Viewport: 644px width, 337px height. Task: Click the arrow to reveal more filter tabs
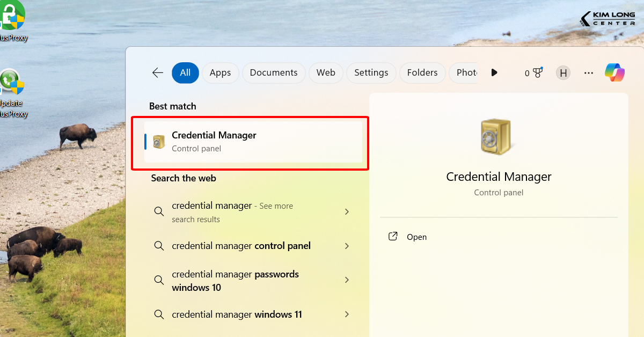(x=494, y=72)
